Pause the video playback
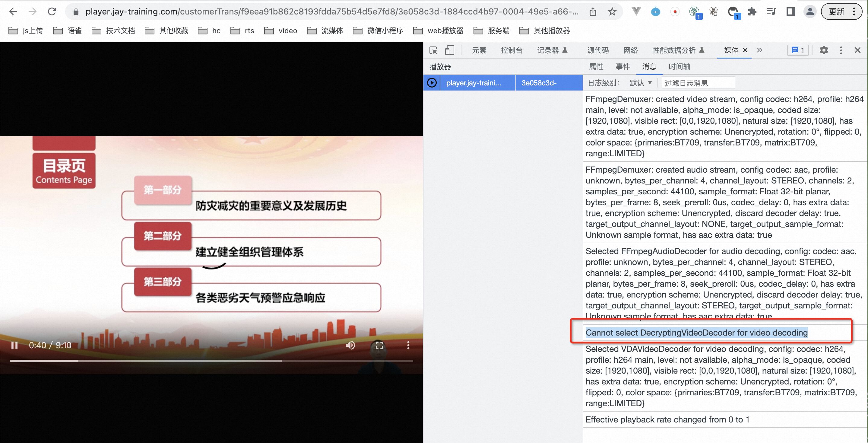Viewport: 868px width, 443px height. (14, 345)
